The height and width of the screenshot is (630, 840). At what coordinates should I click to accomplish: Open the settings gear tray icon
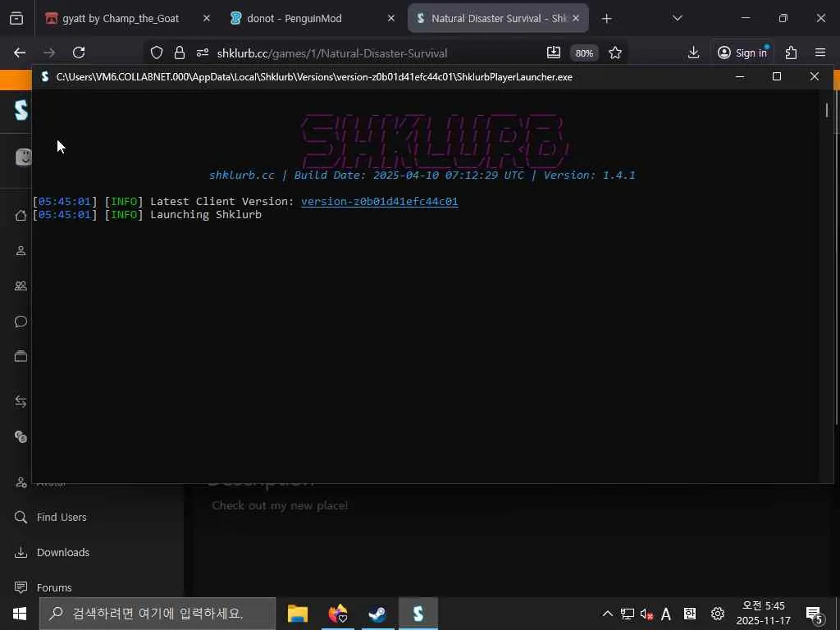[x=718, y=614]
